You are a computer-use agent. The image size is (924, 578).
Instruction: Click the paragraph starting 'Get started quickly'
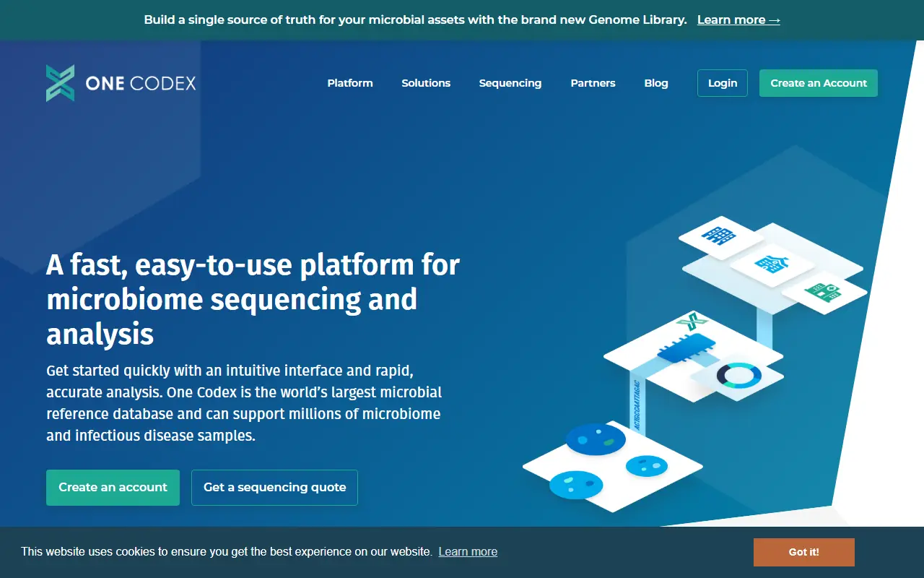tap(244, 404)
